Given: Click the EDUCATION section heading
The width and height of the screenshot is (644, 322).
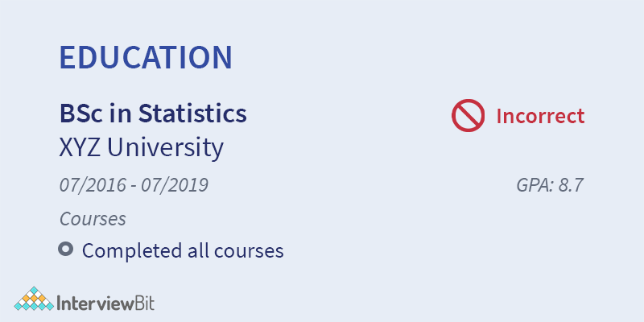Looking at the screenshot, I should [146, 57].
